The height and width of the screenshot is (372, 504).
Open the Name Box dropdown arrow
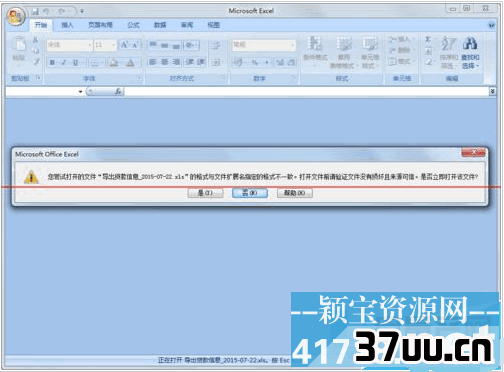[80, 92]
